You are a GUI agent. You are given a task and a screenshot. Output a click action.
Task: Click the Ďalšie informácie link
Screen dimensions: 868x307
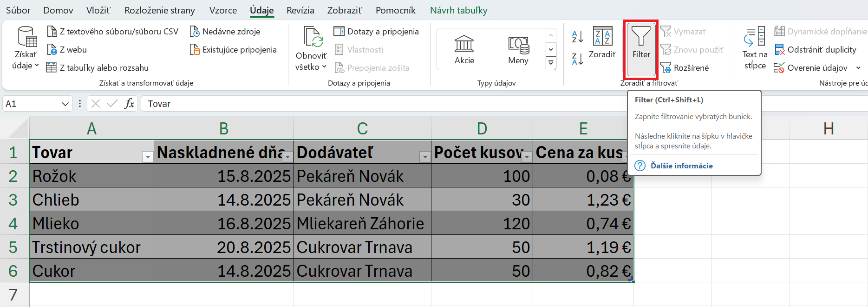click(x=681, y=166)
